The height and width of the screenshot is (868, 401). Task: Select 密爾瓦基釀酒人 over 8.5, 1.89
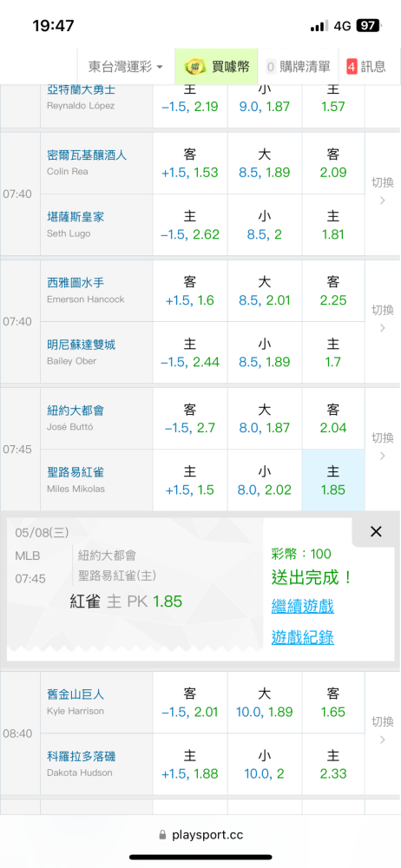pyautogui.click(x=264, y=163)
